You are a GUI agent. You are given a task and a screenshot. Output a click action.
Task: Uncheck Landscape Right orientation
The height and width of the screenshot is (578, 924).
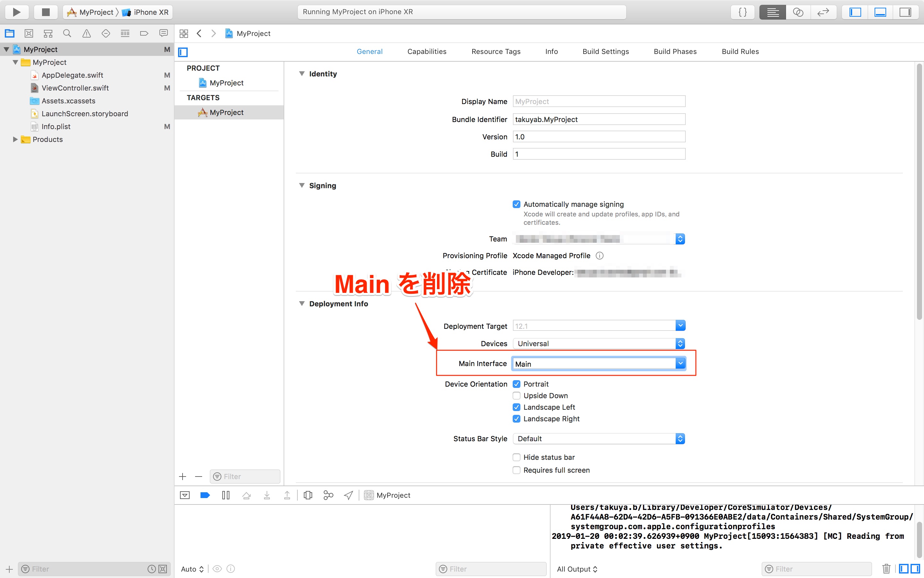(x=517, y=419)
